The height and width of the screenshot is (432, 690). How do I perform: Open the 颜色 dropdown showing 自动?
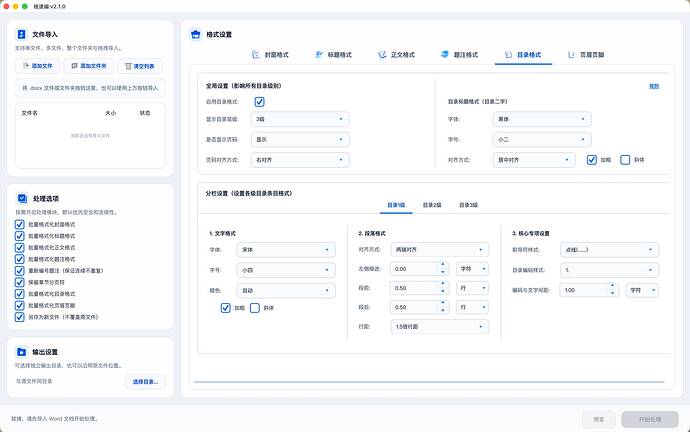pyautogui.click(x=286, y=290)
